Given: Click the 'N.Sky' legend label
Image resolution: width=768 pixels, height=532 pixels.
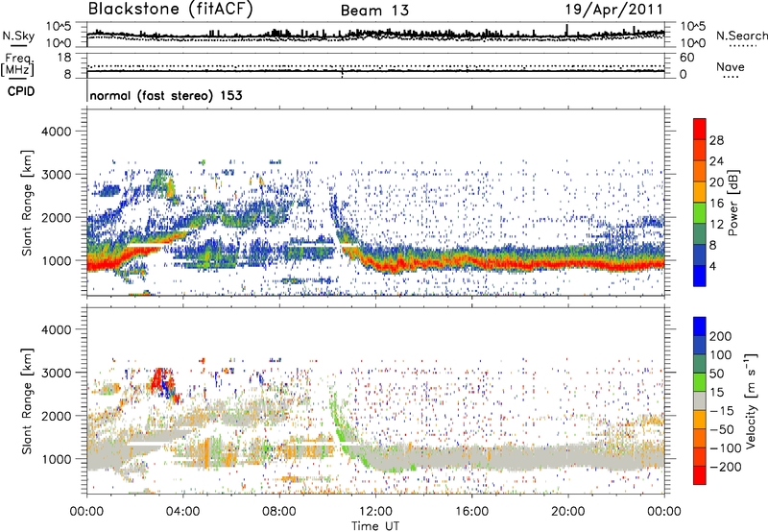Looking at the screenshot, I should coord(18,36).
